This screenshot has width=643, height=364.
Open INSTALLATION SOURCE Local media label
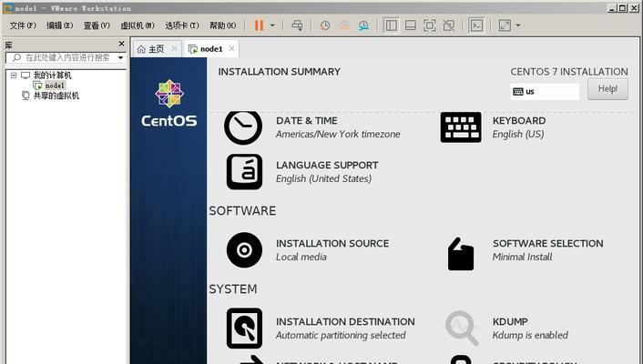click(332, 250)
